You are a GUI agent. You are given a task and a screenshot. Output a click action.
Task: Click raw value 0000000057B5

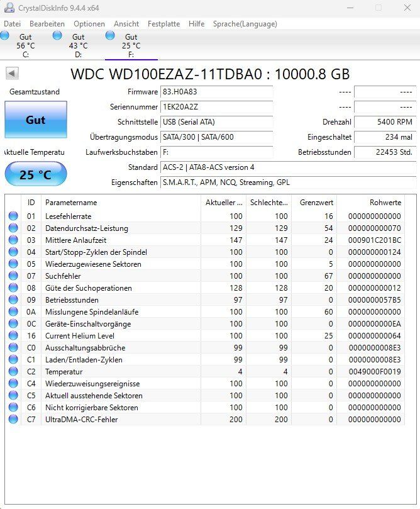pos(375,300)
